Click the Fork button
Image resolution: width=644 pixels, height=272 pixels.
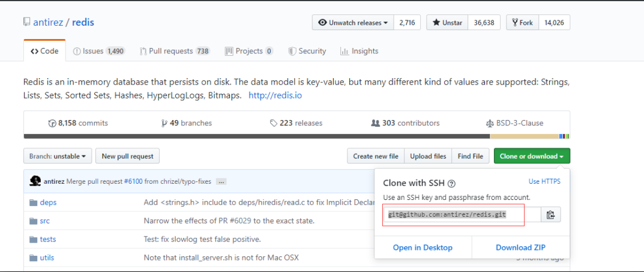(x=522, y=23)
